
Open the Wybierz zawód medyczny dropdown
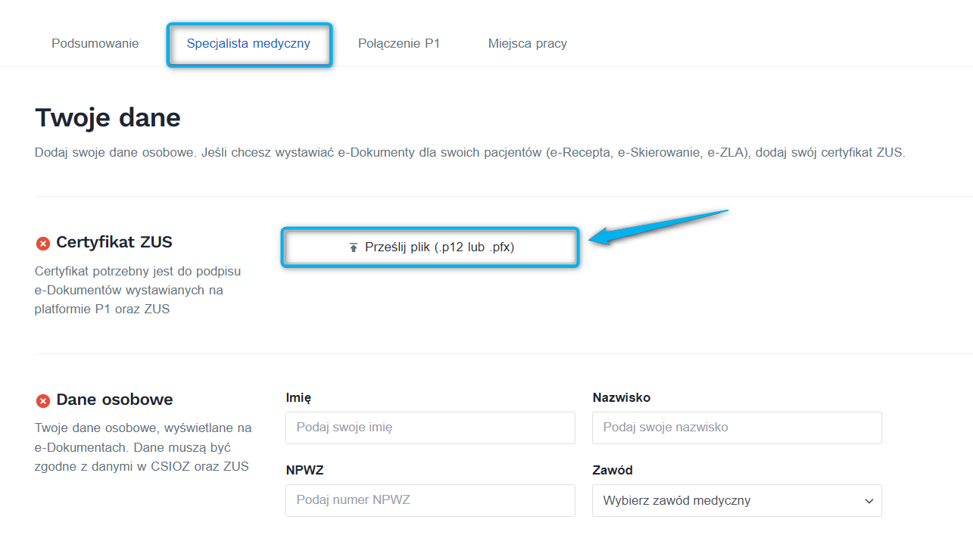(x=727, y=500)
